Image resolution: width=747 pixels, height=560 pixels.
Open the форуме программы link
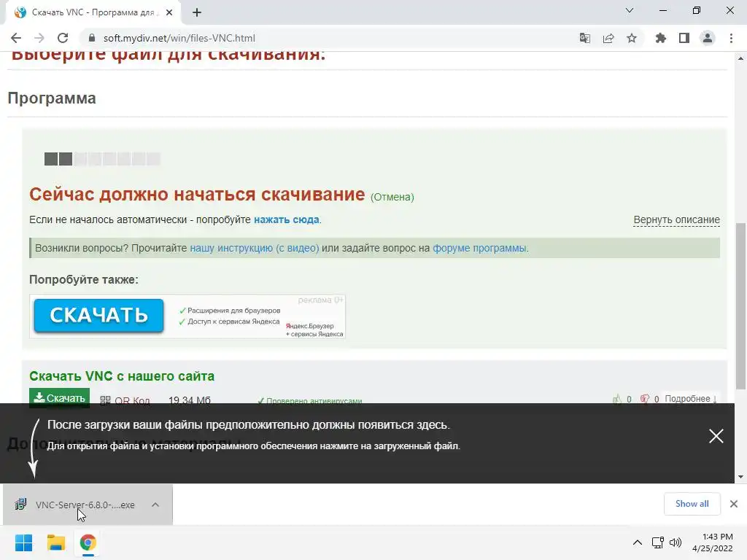point(479,248)
